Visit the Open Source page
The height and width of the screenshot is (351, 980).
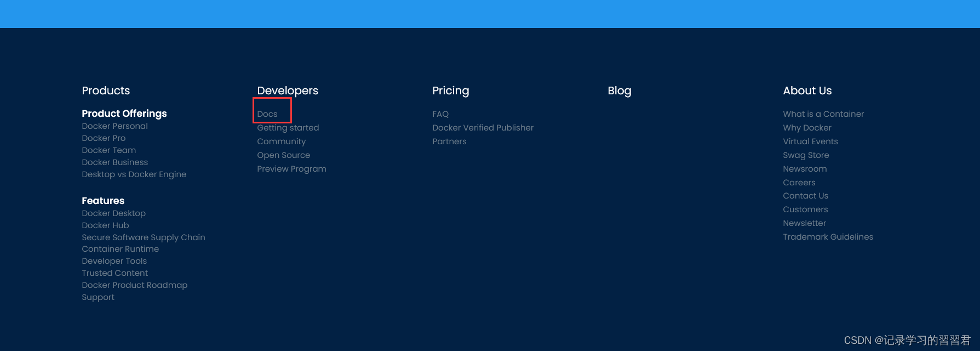(x=284, y=155)
